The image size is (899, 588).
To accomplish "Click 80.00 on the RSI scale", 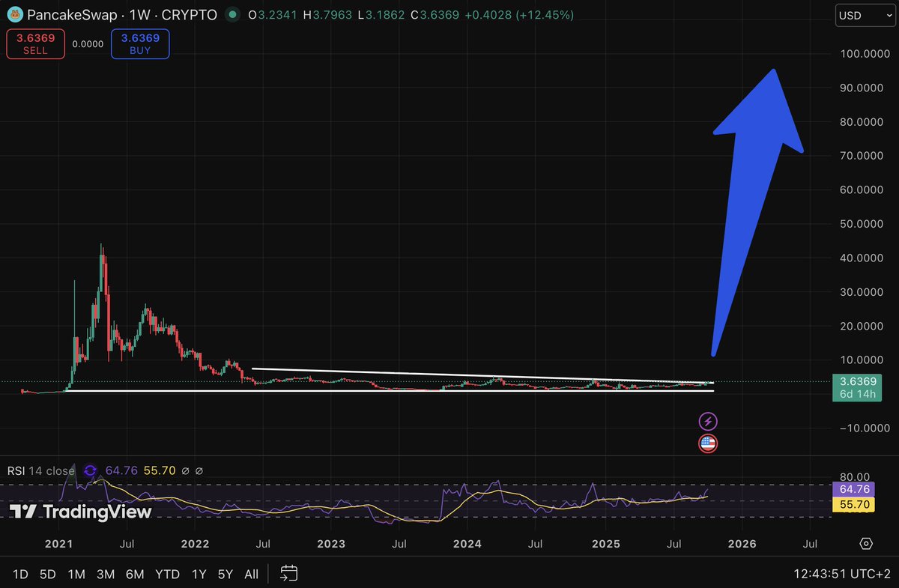I will (x=853, y=476).
